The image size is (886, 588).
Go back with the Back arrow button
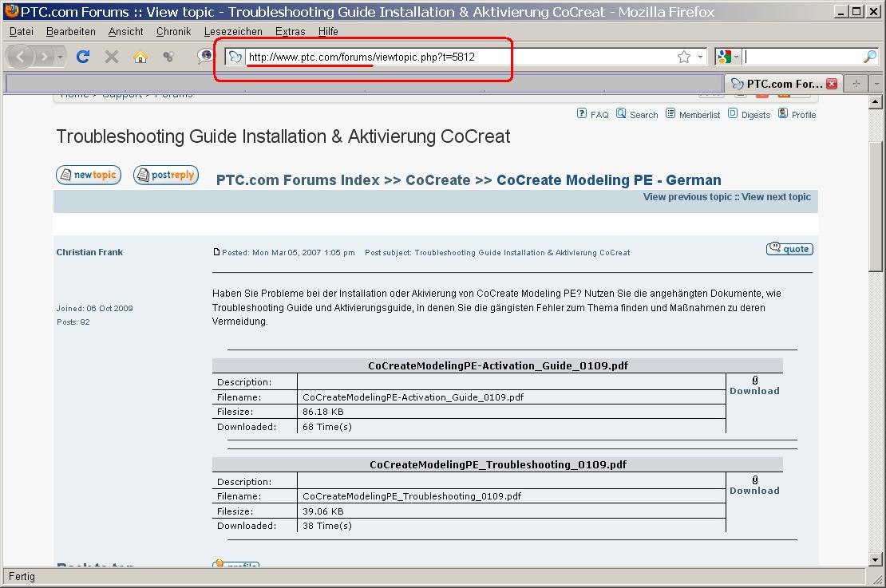click(21, 57)
